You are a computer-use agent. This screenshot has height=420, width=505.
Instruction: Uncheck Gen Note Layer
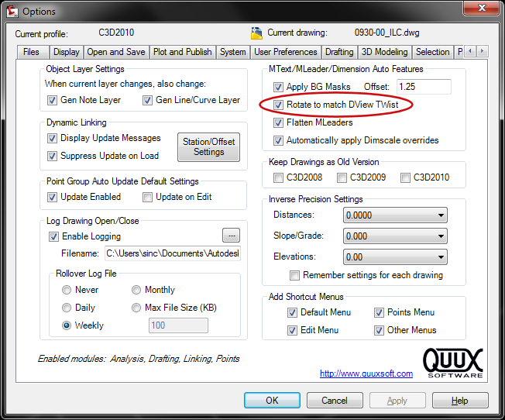coord(52,100)
